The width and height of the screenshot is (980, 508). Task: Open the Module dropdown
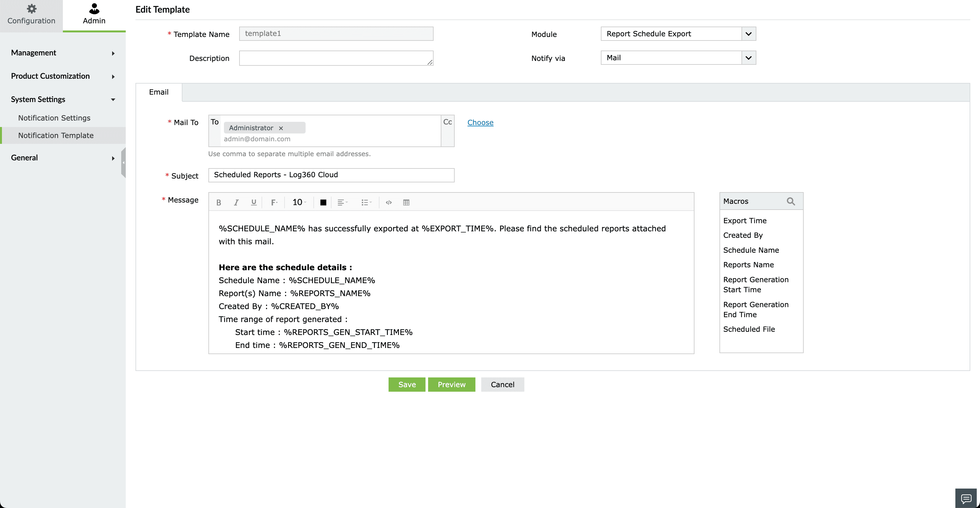(x=748, y=34)
